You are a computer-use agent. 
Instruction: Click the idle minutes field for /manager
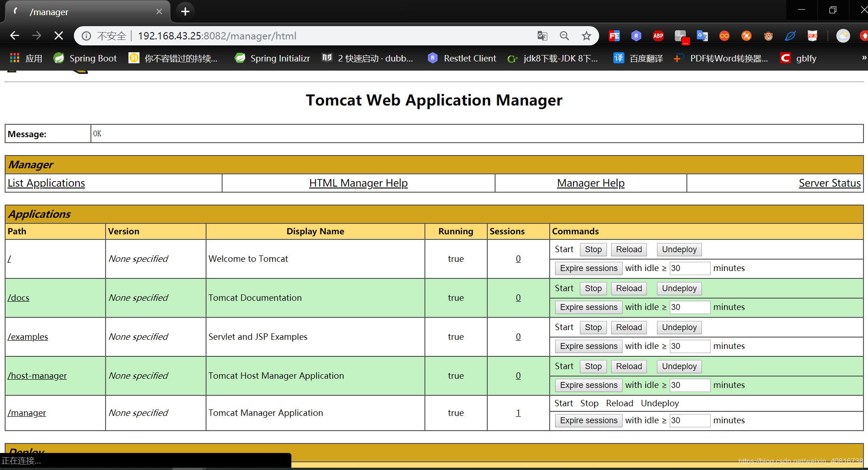pos(690,420)
